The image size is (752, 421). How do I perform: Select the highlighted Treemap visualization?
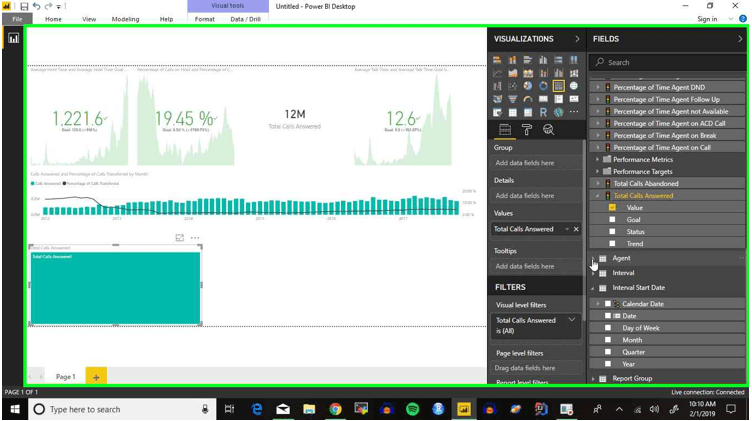click(559, 86)
